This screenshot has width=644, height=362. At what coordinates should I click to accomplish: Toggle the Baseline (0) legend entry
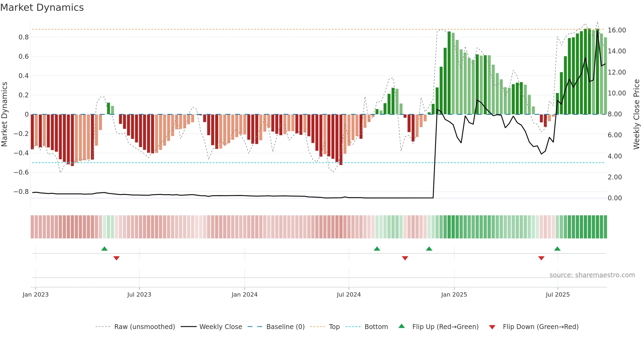[276, 327]
